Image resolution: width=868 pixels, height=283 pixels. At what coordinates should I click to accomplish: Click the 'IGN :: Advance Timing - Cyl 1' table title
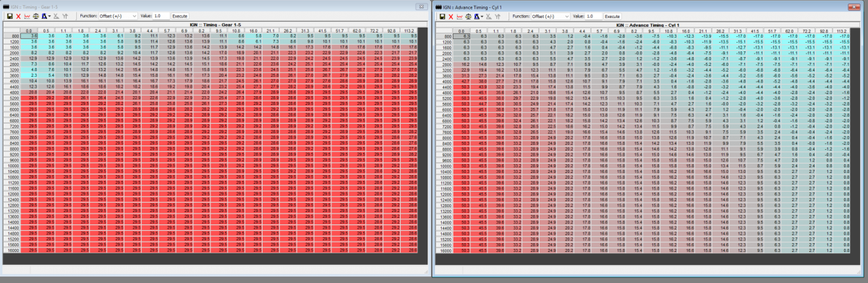click(647, 25)
